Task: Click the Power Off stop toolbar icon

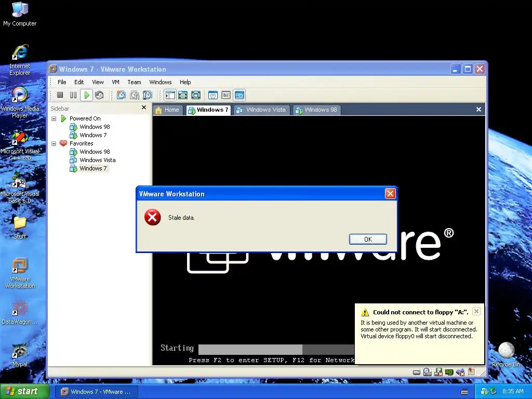Action: point(60,96)
